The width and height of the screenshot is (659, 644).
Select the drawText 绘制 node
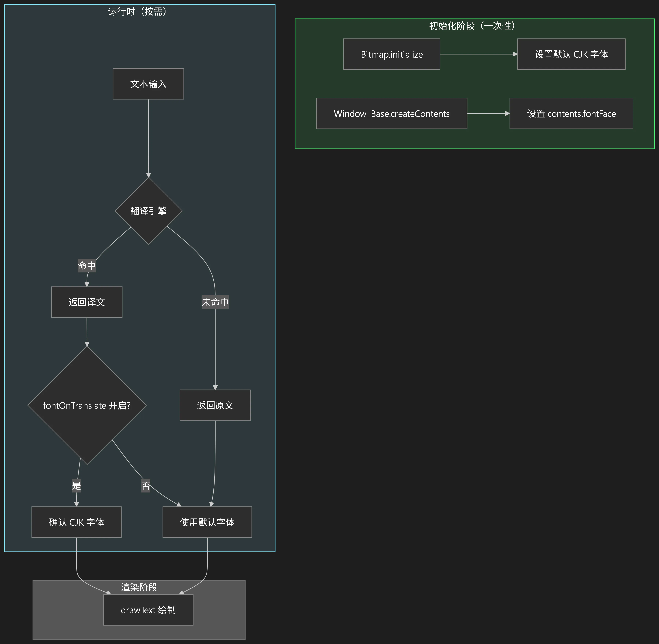point(148,610)
